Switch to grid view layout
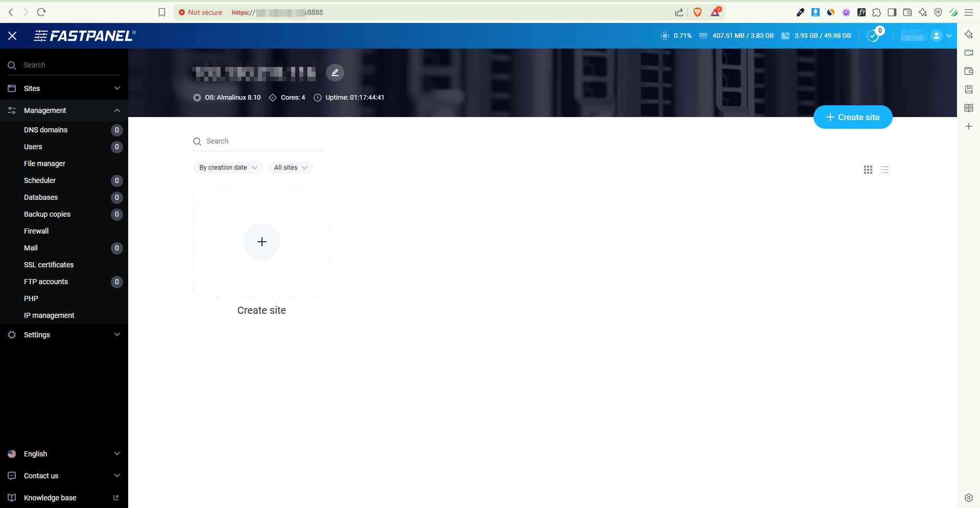The height and width of the screenshot is (508, 980). click(868, 170)
